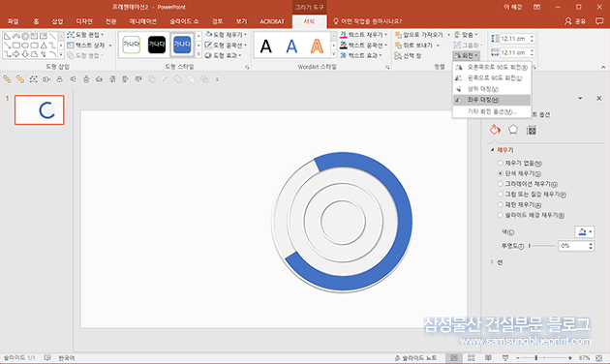Click the 선택 창 (Selection Pane) button

408,56
